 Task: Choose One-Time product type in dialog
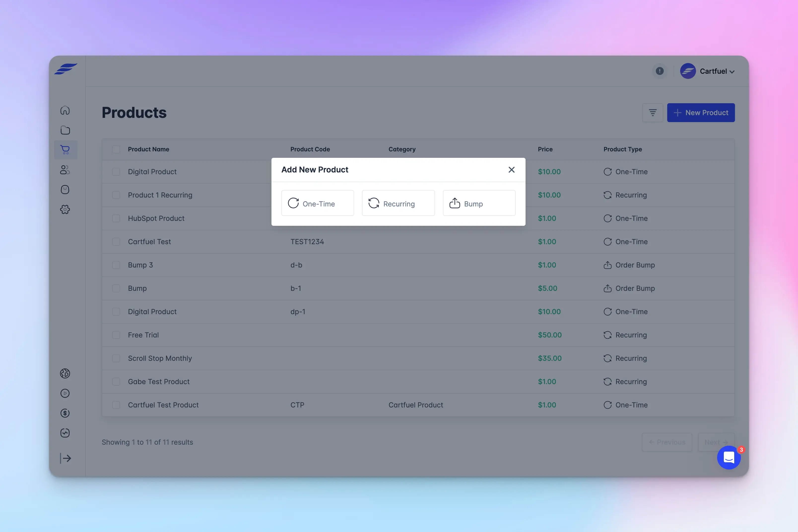318,203
